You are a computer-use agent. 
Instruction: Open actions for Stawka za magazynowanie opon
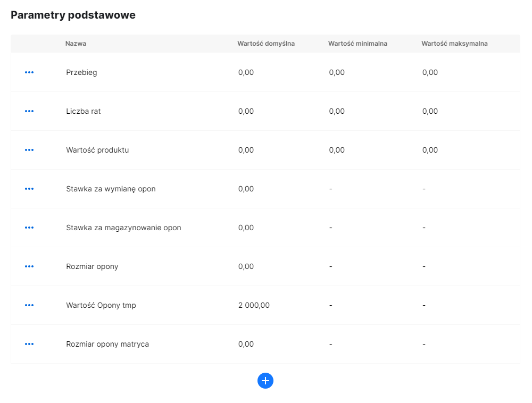click(29, 227)
